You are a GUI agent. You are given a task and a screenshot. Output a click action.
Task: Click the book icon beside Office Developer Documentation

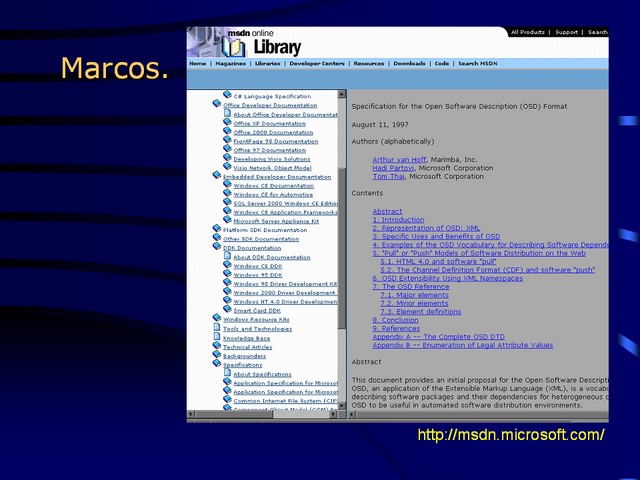[217, 104]
